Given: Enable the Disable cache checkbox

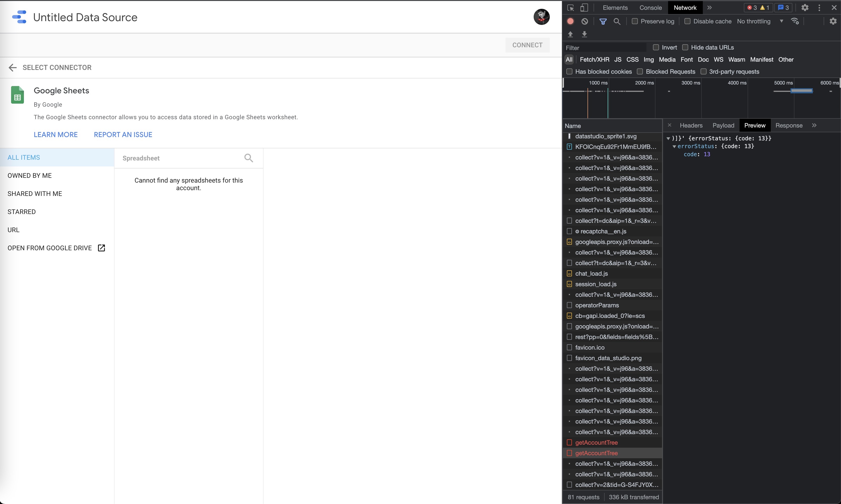Looking at the screenshot, I should pyautogui.click(x=687, y=21).
